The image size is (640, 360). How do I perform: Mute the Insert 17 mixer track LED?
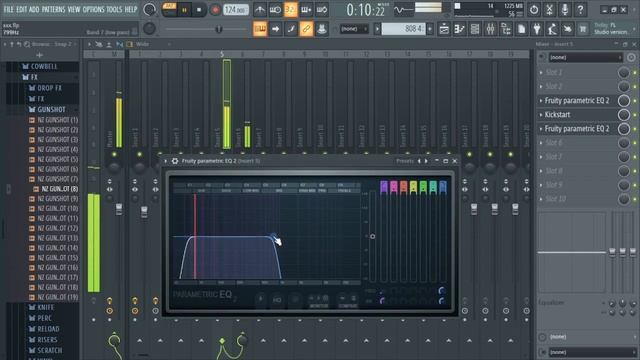click(469, 155)
